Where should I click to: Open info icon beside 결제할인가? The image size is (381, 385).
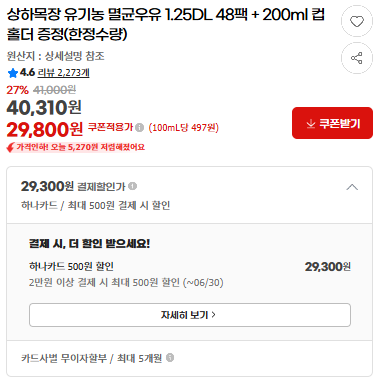133,186
